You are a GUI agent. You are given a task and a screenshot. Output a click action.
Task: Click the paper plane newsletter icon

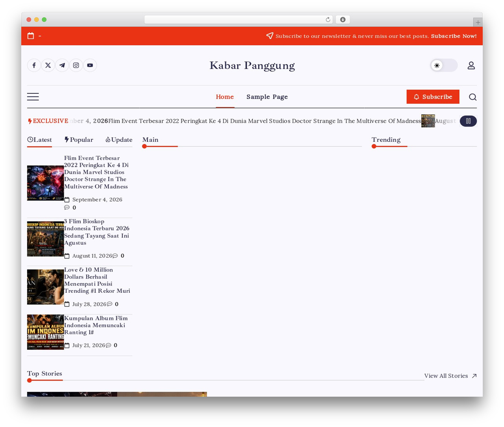click(270, 36)
